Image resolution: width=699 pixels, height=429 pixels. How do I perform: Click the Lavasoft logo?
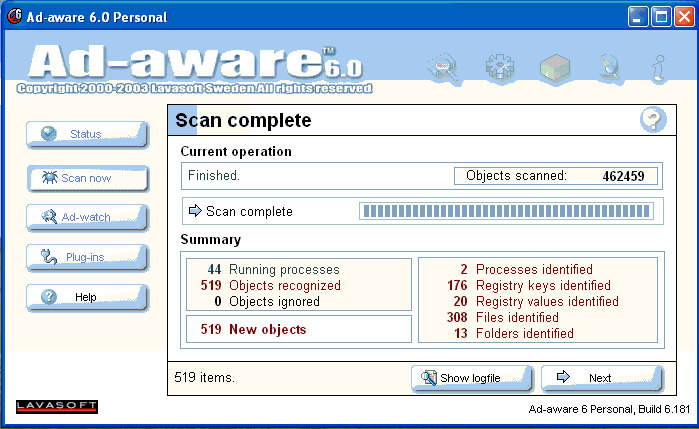57,406
